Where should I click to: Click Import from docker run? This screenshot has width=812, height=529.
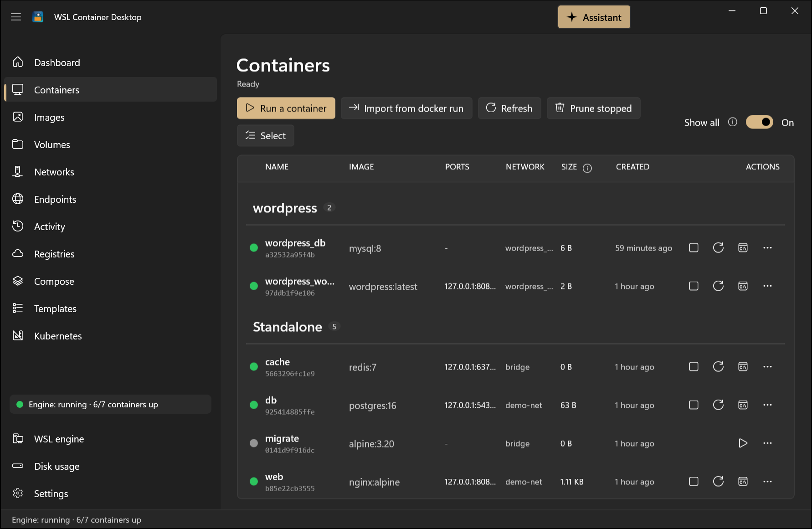click(406, 108)
